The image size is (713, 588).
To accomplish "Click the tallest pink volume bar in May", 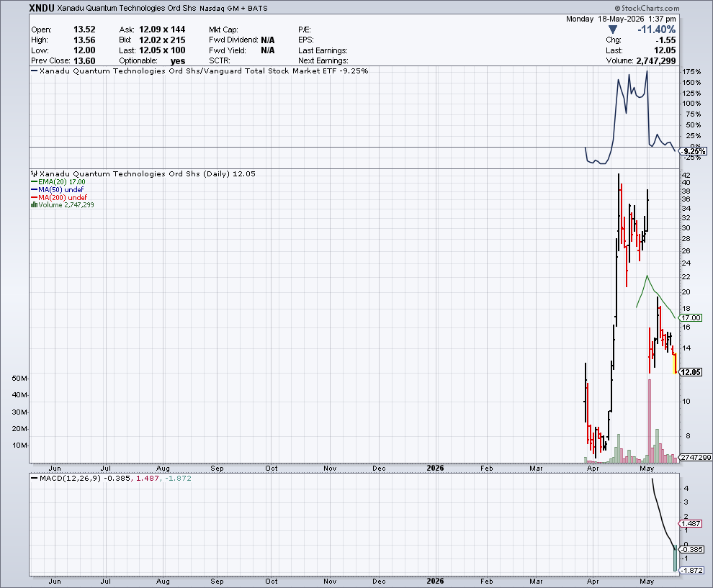I will pyautogui.click(x=650, y=421).
